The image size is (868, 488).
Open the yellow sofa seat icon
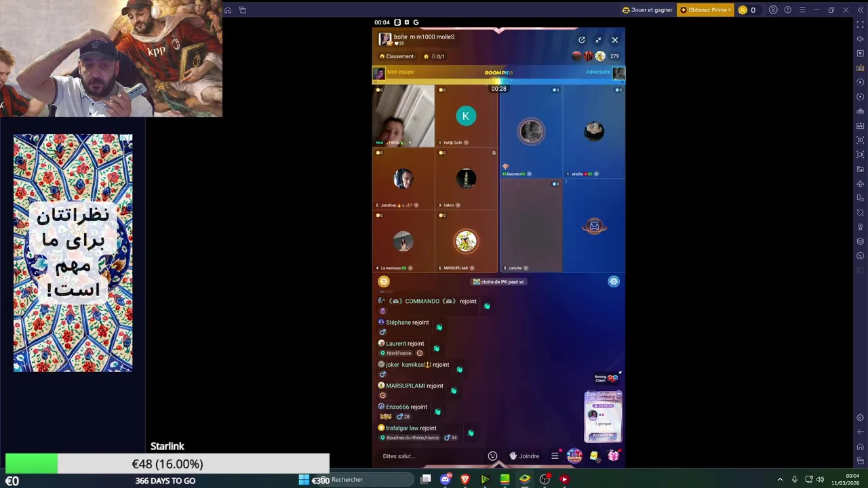click(x=384, y=282)
